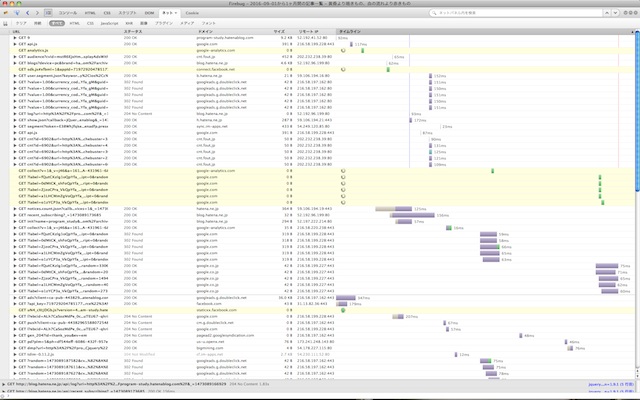Image resolution: width=640 pixels, height=400 pixels.
Task: Deactivate Firebug using last round toolbar icon
Action: click(x=636, y=13)
